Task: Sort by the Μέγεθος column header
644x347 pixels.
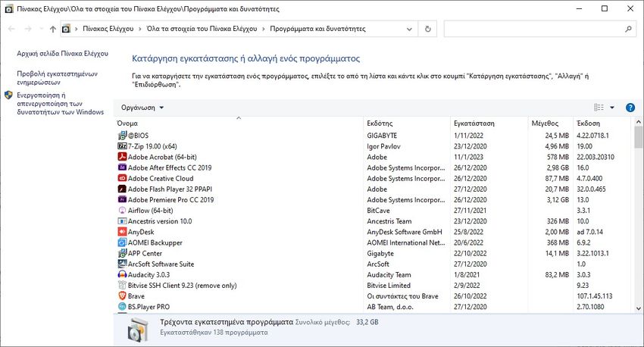Action: [x=550, y=123]
